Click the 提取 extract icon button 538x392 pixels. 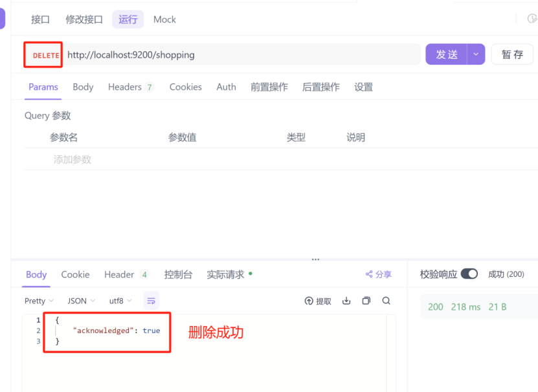click(318, 301)
